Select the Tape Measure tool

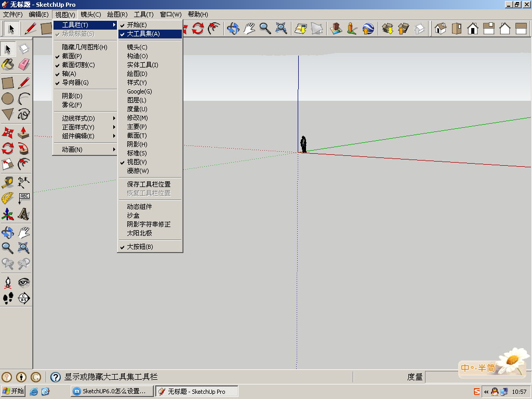pyautogui.click(x=8, y=182)
